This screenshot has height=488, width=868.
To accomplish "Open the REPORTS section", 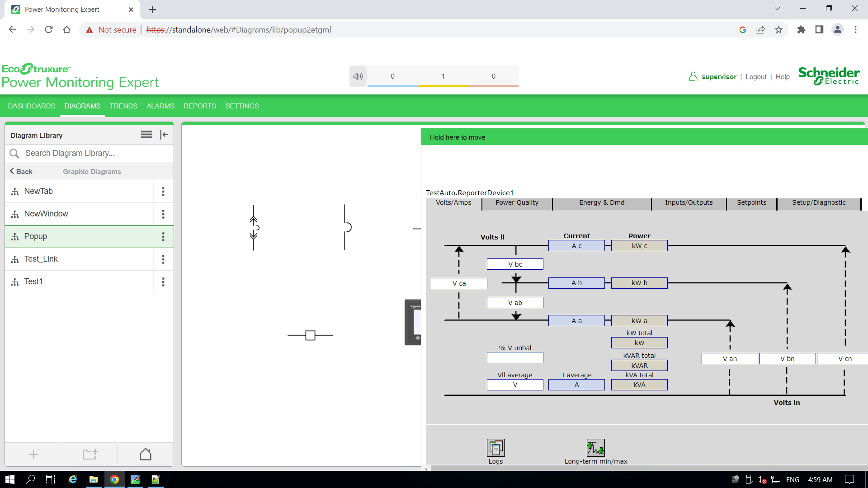I will point(200,106).
